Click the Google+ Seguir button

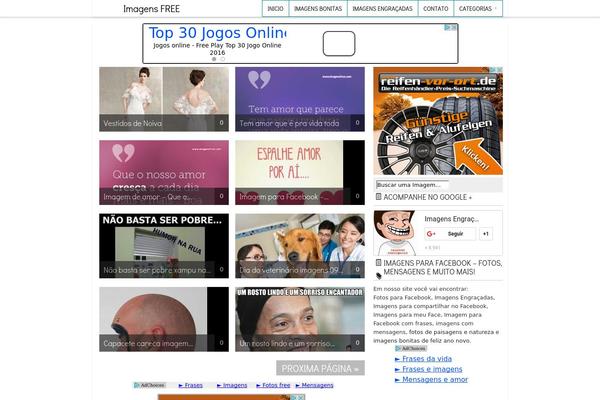450,234
